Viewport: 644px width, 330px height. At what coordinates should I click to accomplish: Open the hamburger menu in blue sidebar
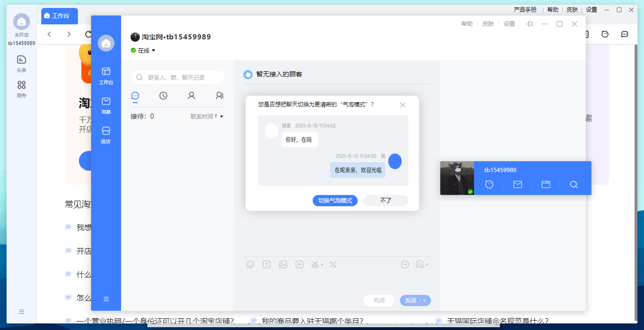(x=106, y=299)
